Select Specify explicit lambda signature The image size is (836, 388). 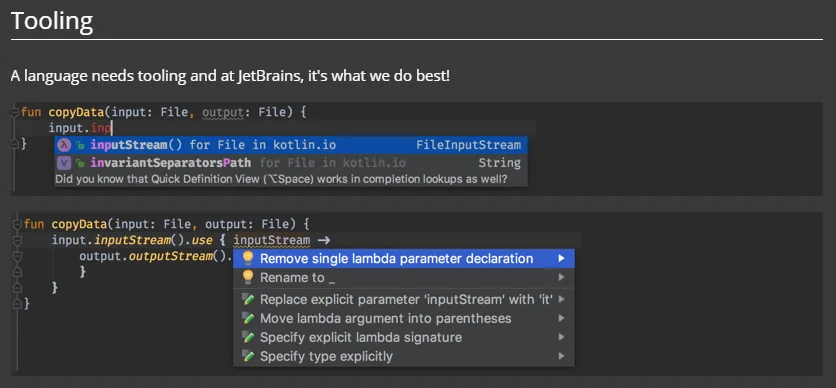coord(404,337)
